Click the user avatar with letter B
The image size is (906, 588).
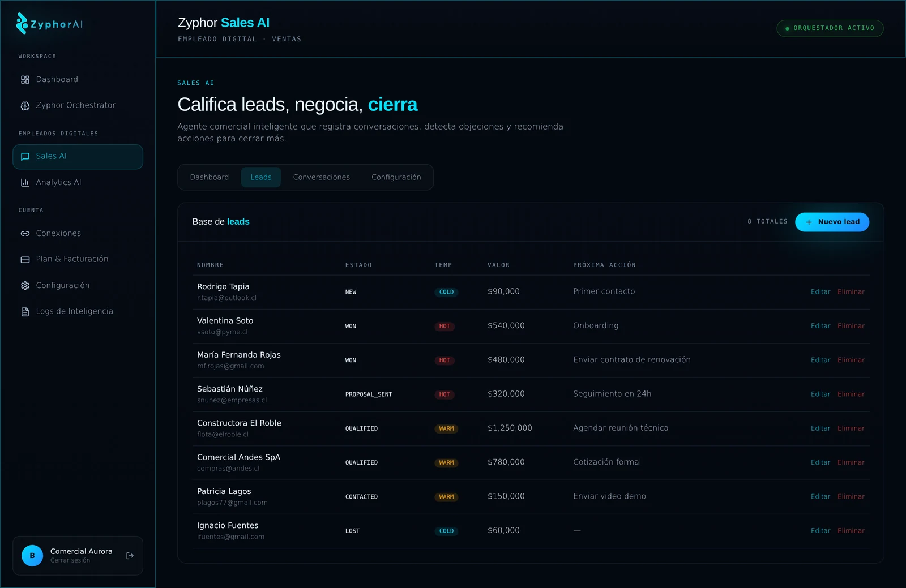32,556
